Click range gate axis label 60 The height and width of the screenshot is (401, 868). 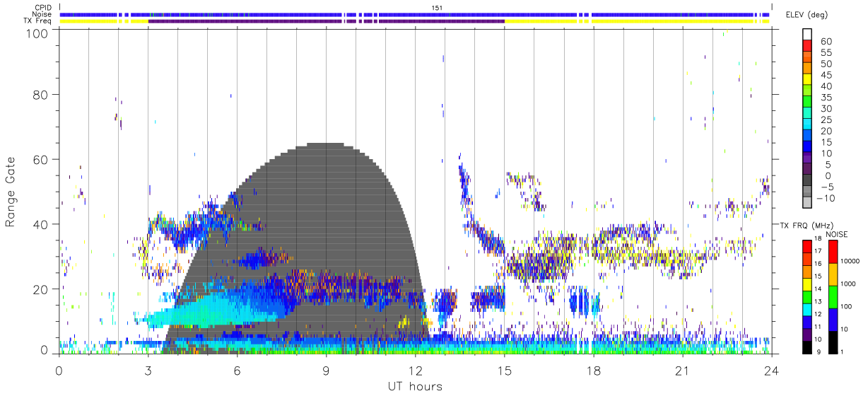(x=40, y=159)
